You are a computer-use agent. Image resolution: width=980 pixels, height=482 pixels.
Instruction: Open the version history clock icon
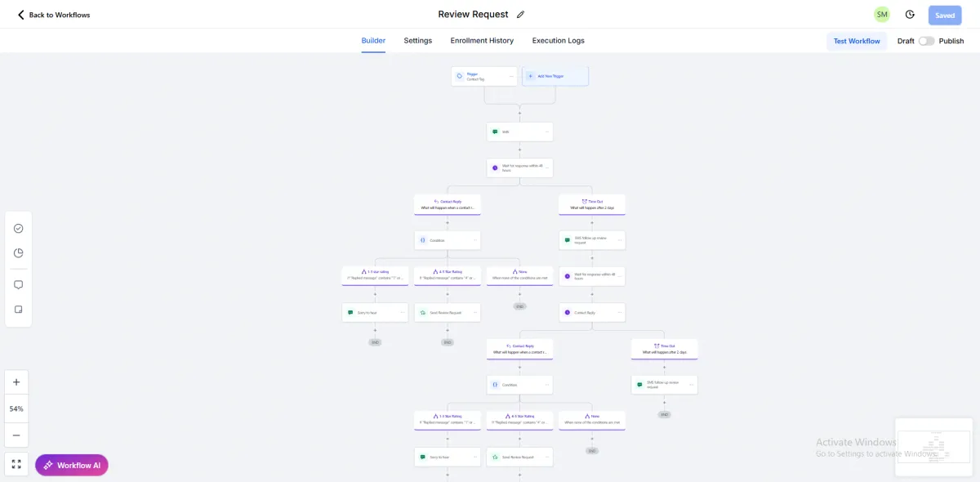910,15
